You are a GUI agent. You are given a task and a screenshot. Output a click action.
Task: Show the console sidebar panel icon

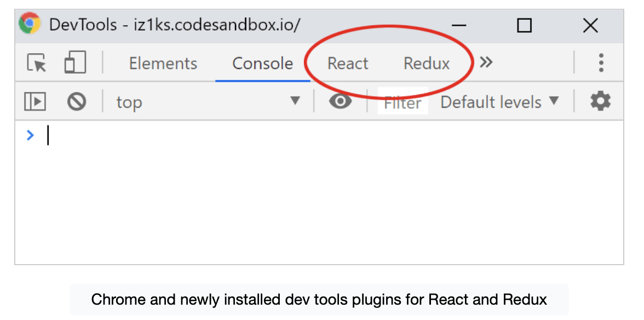(x=35, y=101)
